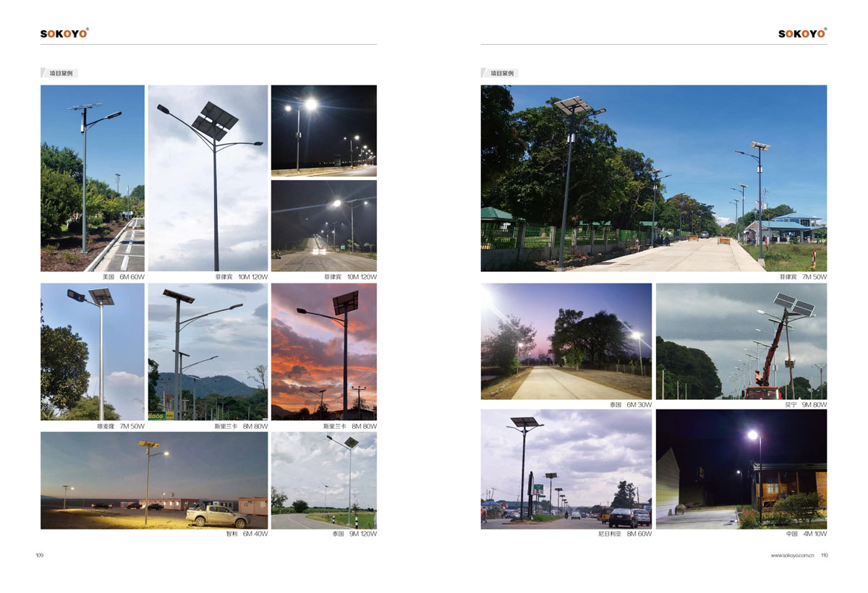Open the 喀麦隆 7M 50W photo
This screenshot has width=868, height=593.
(92, 351)
